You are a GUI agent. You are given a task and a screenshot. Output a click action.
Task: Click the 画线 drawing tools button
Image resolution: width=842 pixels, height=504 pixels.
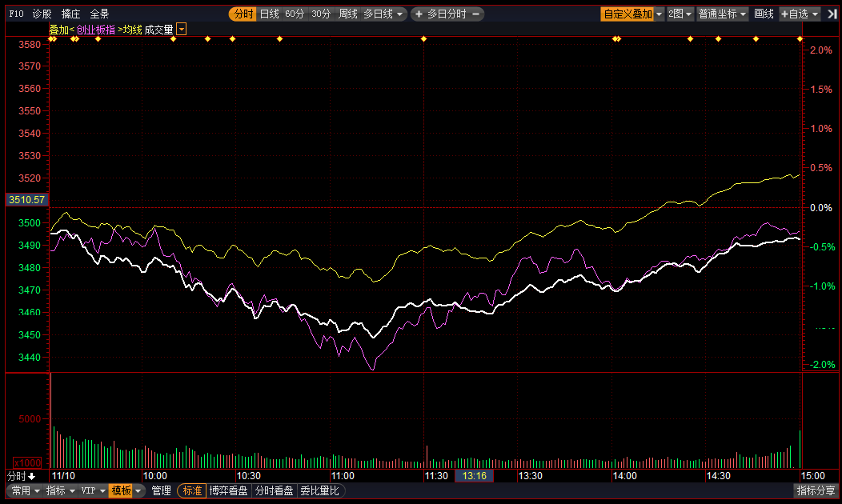(x=764, y=14)
